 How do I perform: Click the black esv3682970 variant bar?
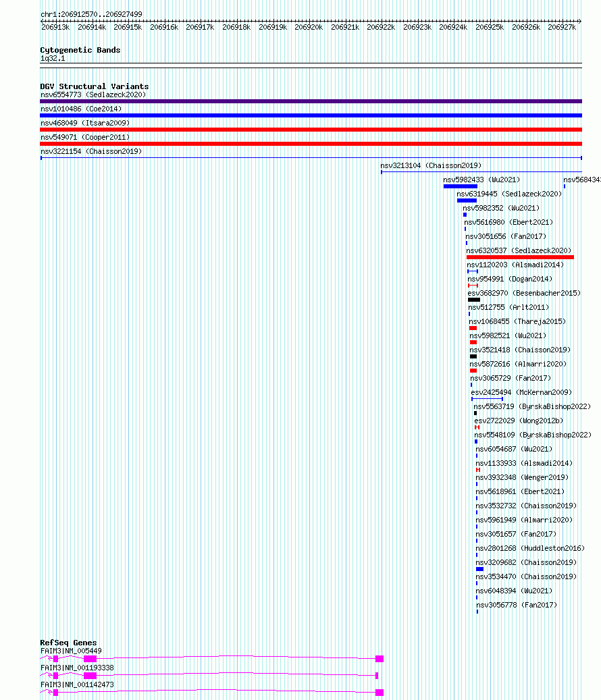(474, 300)
